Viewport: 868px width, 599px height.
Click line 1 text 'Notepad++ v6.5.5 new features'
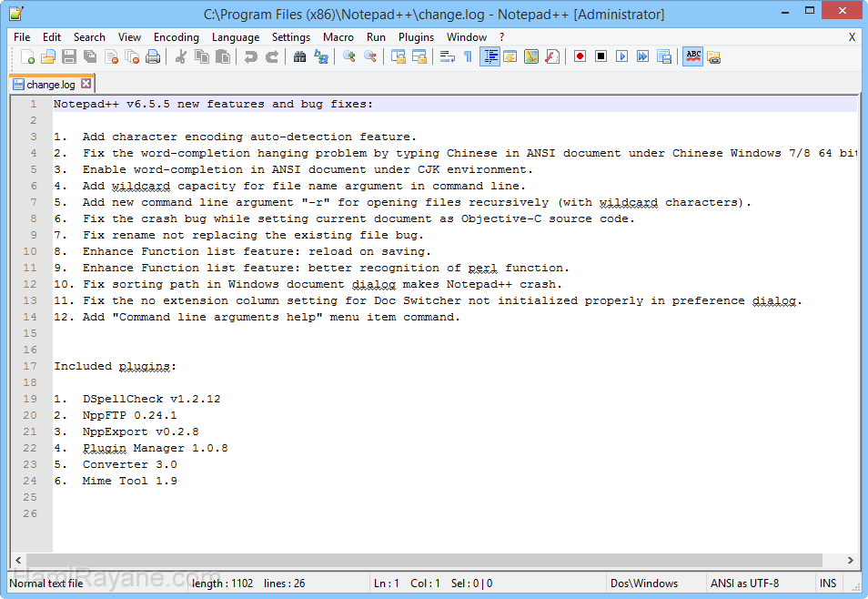coord(159,104)
